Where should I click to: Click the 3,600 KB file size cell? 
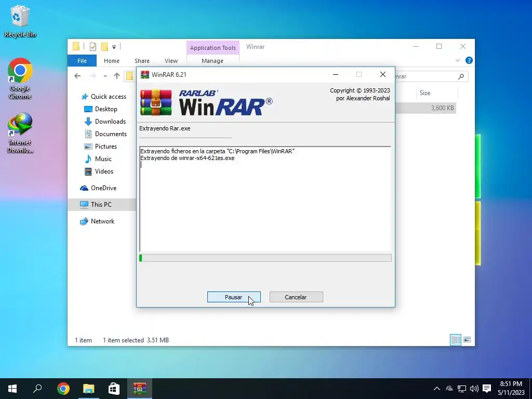click(x=443, y=108)
